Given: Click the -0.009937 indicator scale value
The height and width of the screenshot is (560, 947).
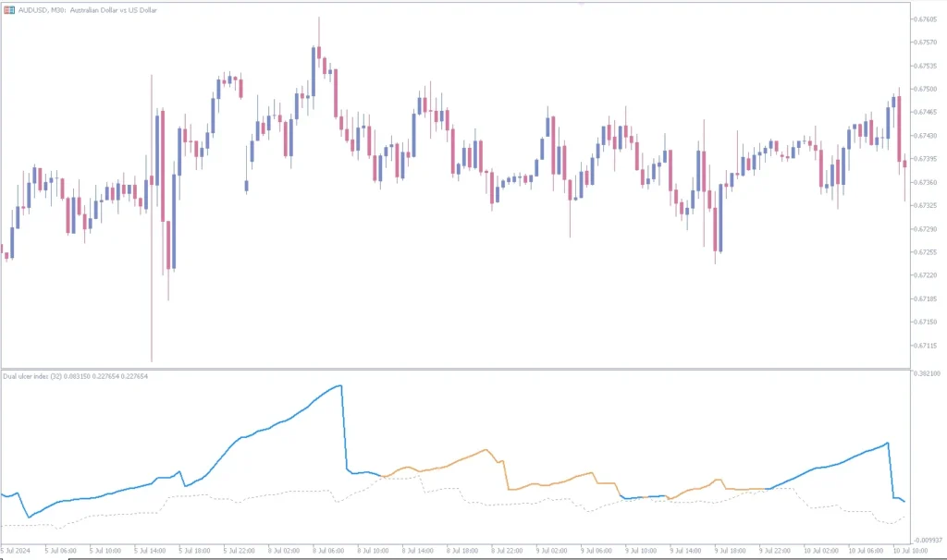Looking at the screenshot, I should click(928, 540).
